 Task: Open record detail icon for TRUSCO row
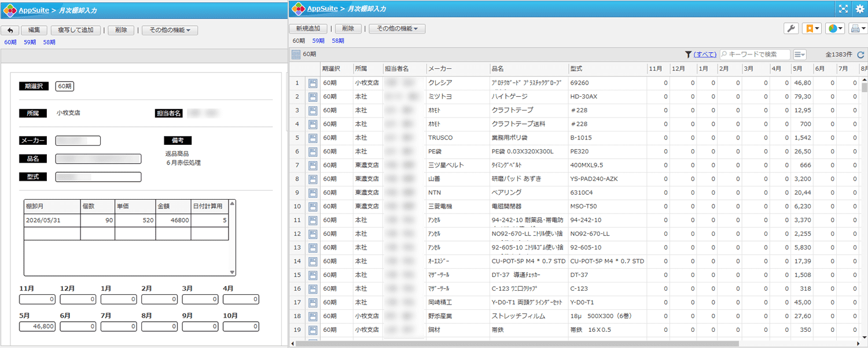point(312,138)
